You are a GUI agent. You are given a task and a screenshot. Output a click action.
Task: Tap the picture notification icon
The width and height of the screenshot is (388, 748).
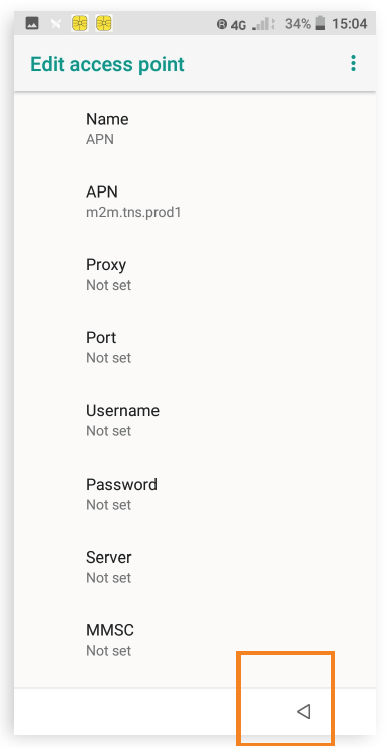pyautogui.click(x=32, y=23)
